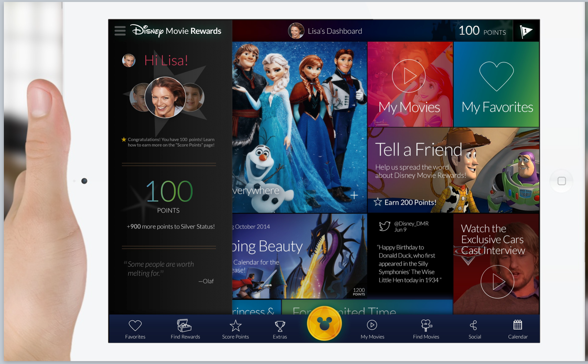Open the Donald Duck birthday tweet text
Viewport: 588px width, 364px height.
point(409,263)
